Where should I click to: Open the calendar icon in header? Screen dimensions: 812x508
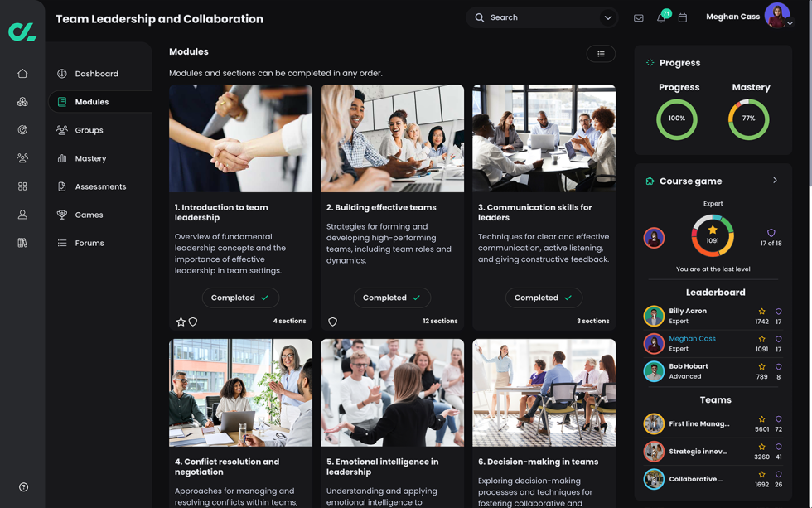coord(683,17)
